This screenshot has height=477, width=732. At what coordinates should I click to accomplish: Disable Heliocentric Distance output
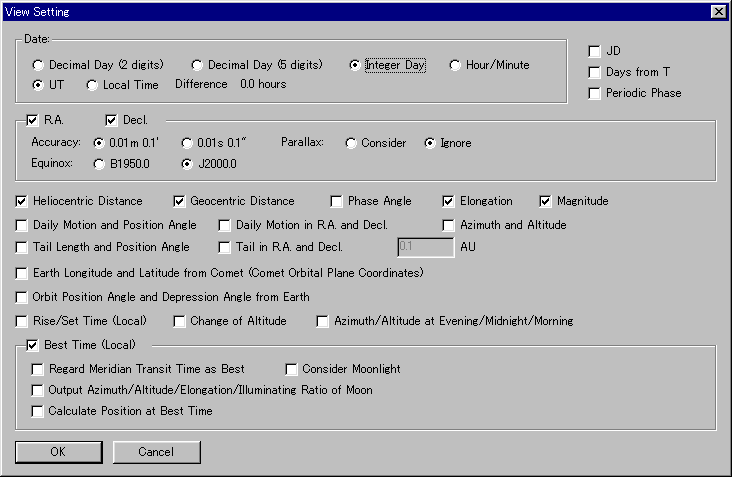[x=22, y=201]
